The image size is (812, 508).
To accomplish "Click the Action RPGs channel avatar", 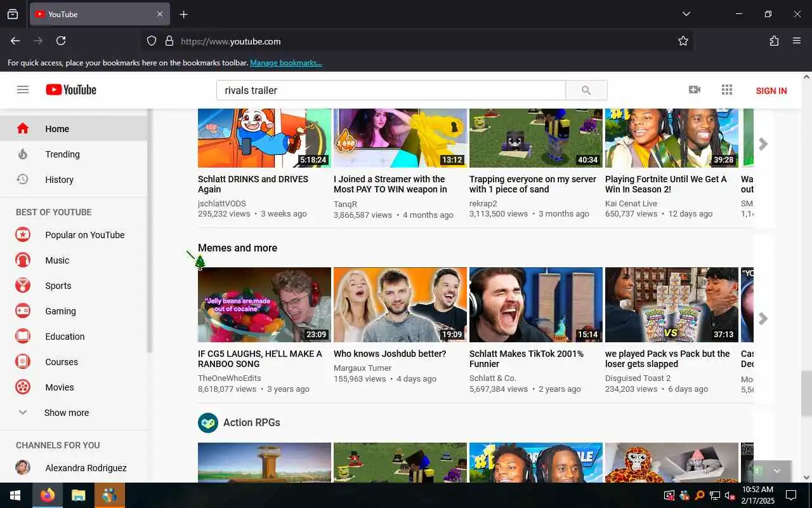I will tap(208, 422).
